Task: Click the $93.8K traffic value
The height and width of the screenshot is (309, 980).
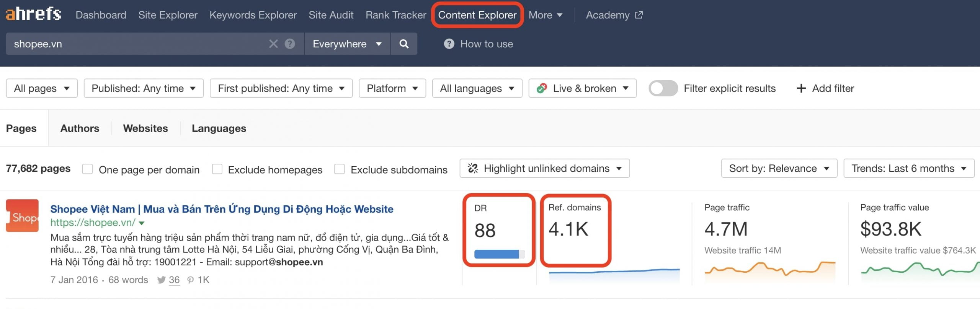Action: [x=891, y=229]
